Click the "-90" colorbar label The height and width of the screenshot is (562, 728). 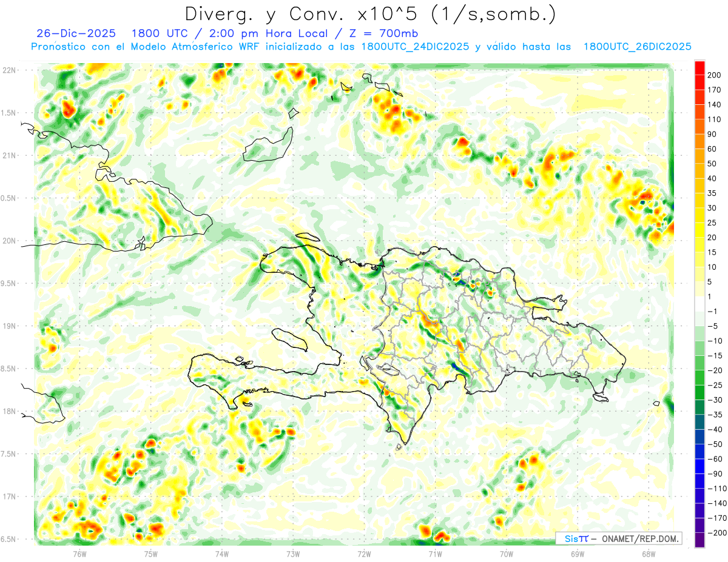716,473
